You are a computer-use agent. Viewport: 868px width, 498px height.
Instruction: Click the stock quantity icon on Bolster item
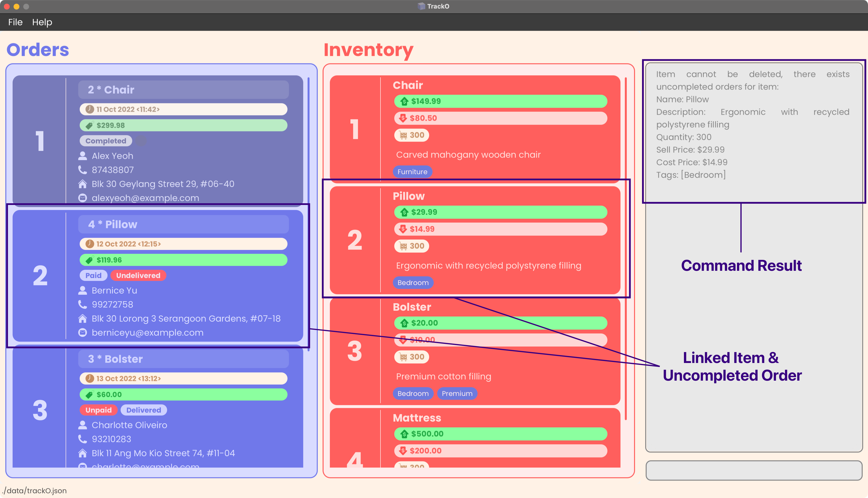403,357
